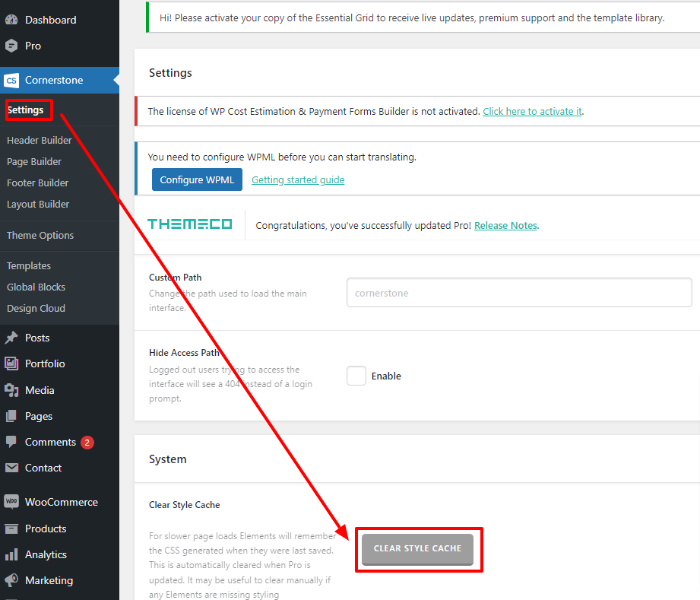Image resolution: width=700 pixels, height=600 pixels.
Task: Click the Marketing megaphone icon
Action: (x=11, y=580)
